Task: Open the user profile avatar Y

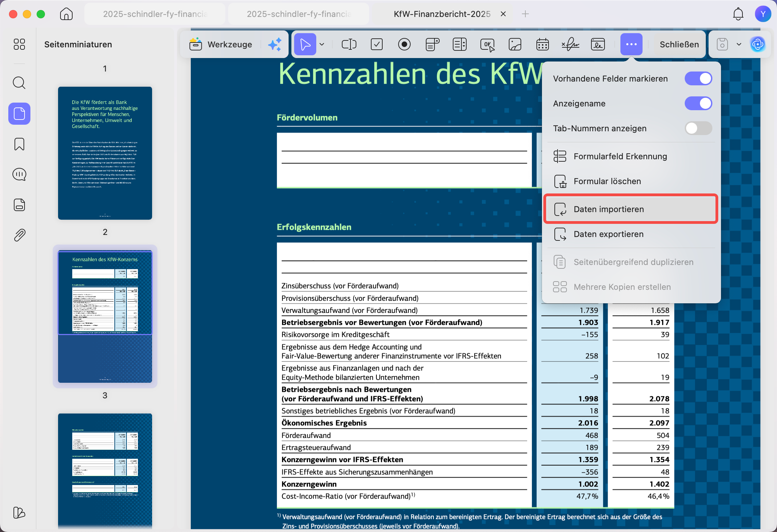Action: [x=763, y=14]
